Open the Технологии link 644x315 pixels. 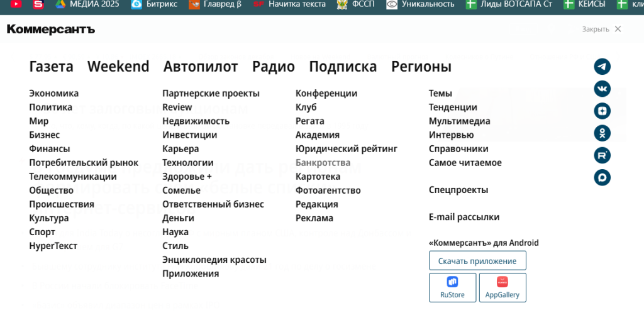tap(188, 163)
